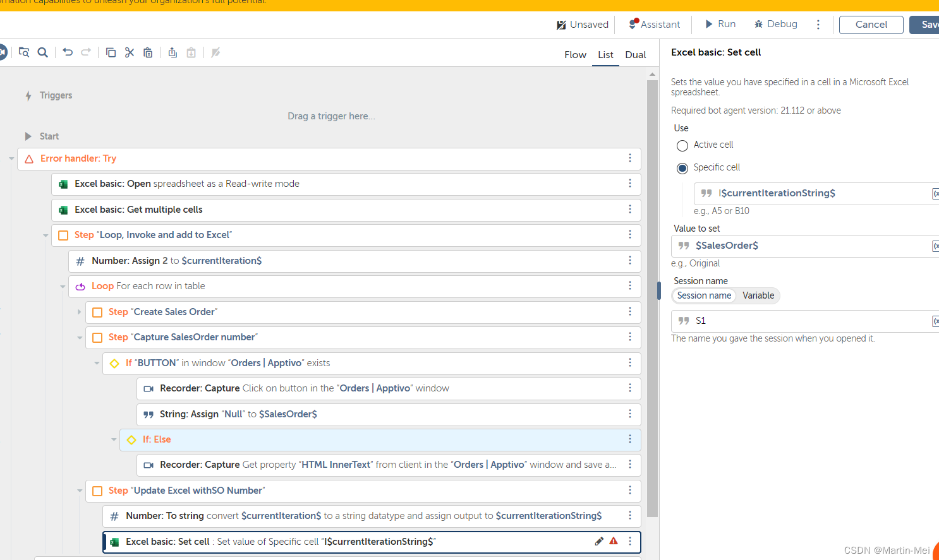
Task: Open options for Create Sales Order step
Action: click(x=630, y=311)
